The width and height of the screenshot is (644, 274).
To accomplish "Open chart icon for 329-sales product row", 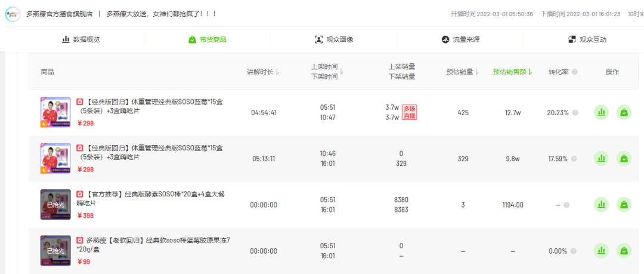I will (x=602, y=158).
